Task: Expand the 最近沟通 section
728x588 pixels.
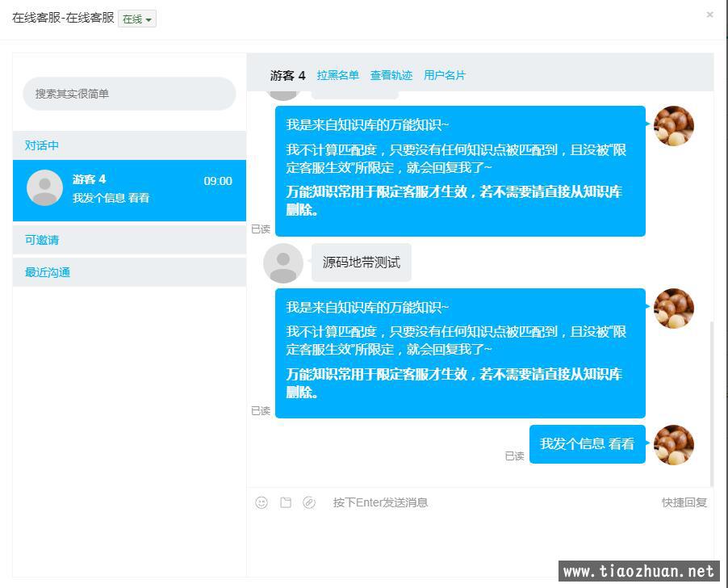Action: click(x=129, y=272)
